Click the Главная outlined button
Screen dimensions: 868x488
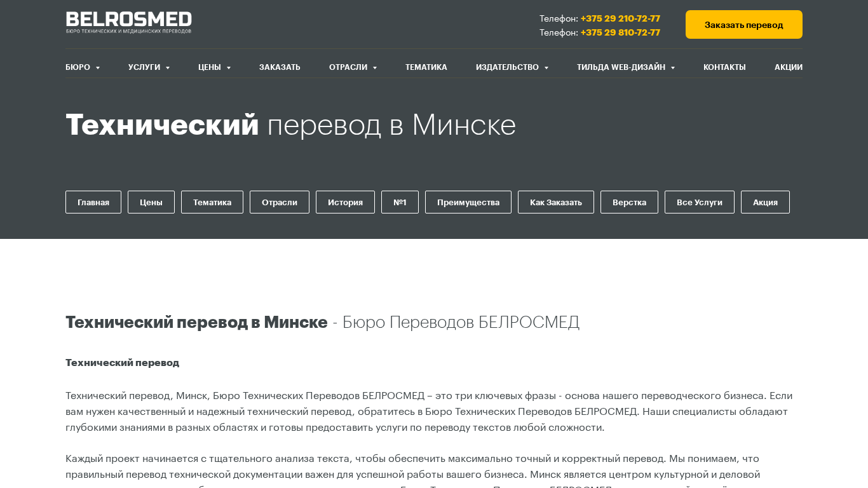coord(93,202)
